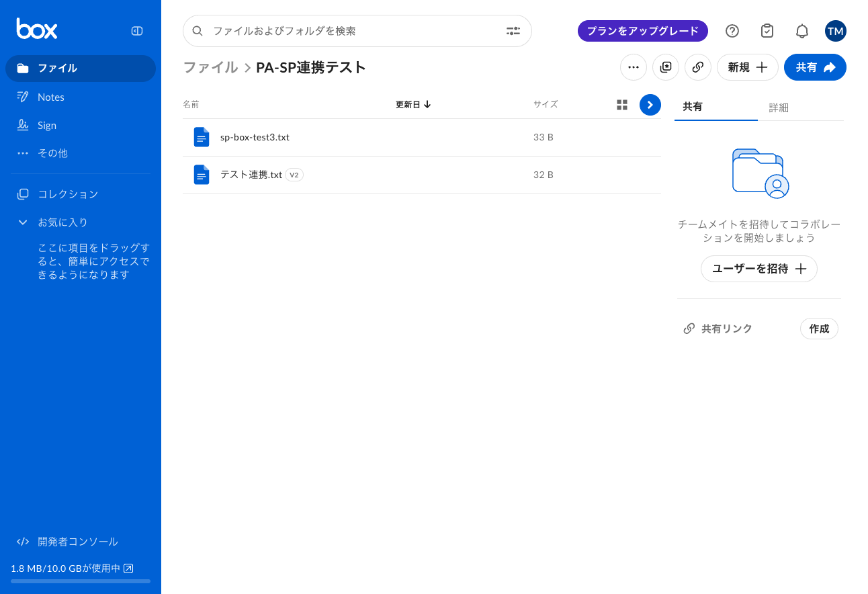Open the file sp-box-test3.txt
The width and height of the screenshot is (868, 594).
255,137
